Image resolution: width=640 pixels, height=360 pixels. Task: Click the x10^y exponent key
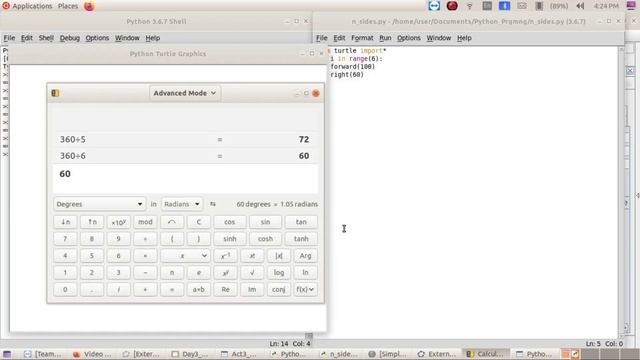[118, 222]
